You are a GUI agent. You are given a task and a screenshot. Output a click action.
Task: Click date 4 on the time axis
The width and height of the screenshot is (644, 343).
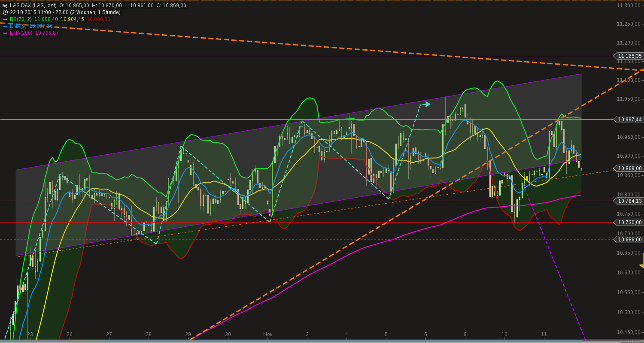click(346, 334)
